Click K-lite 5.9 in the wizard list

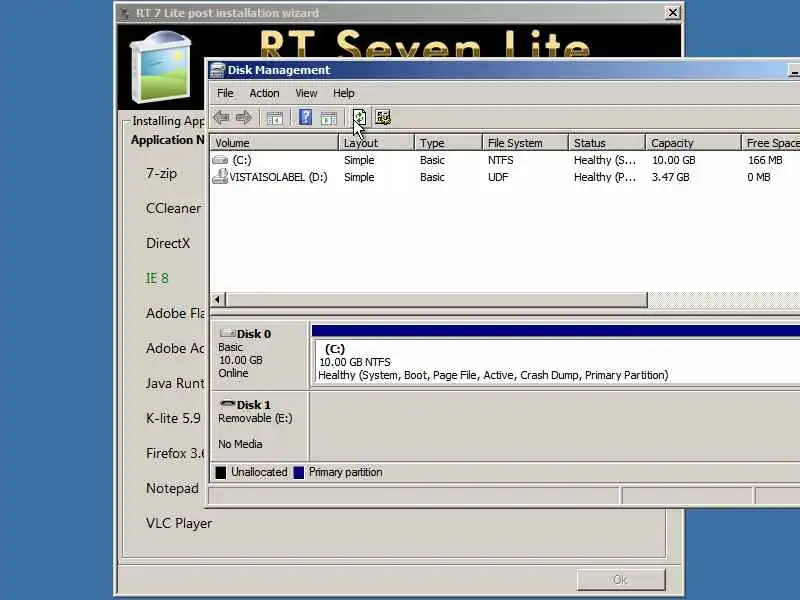click(173, 418)
